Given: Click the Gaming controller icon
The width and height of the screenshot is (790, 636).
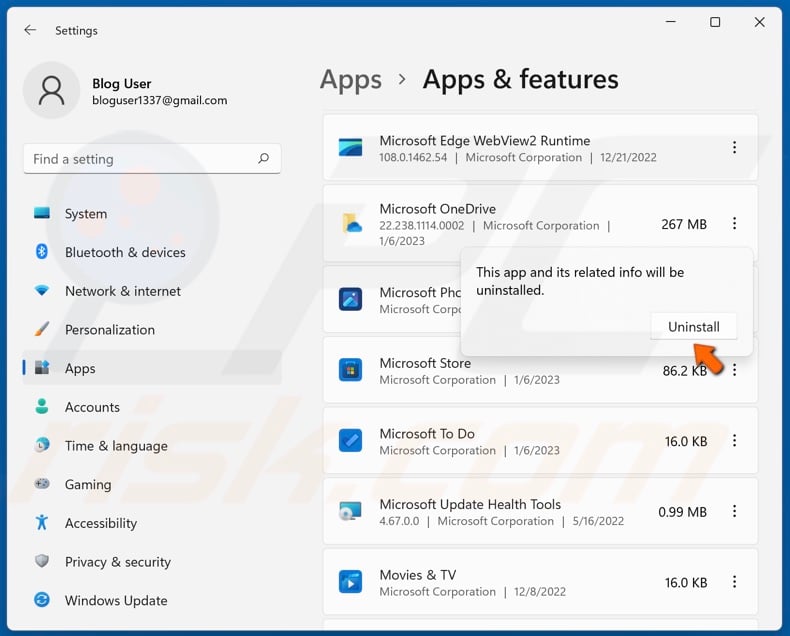Looking at the screenshot, I should pyautogui.click(x=42, y=484).
